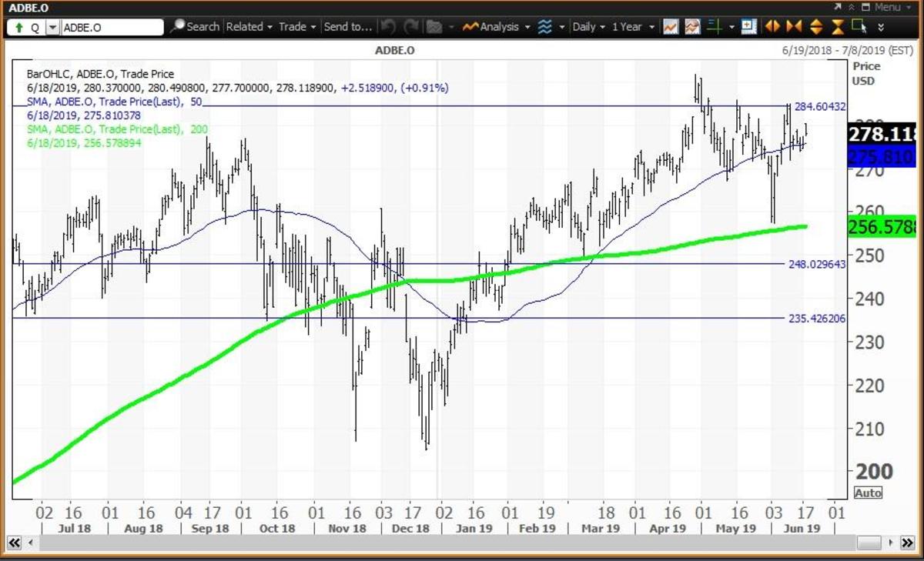Open the Trade menu

point(297,26)
